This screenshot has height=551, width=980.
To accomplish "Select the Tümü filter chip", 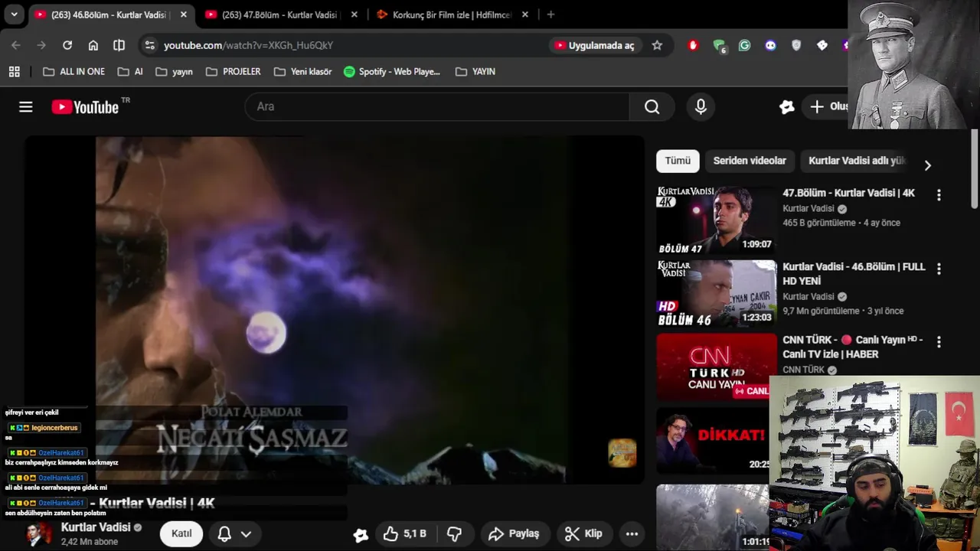I will point(678,161).
